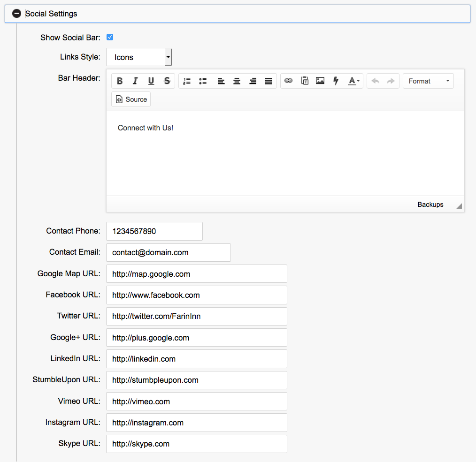This screenshot has height=462, width=476.
Task: Open the Links Style dropdown
Action: pos(139,57)
